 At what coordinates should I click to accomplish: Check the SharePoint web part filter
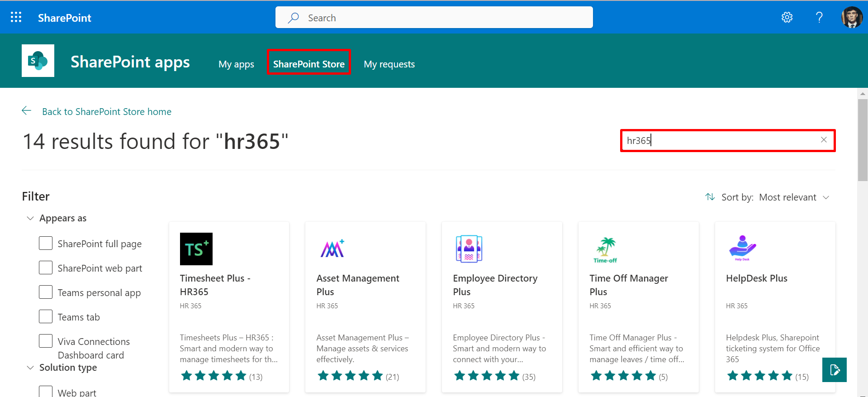pyautogui.click(x=46, y=268)
